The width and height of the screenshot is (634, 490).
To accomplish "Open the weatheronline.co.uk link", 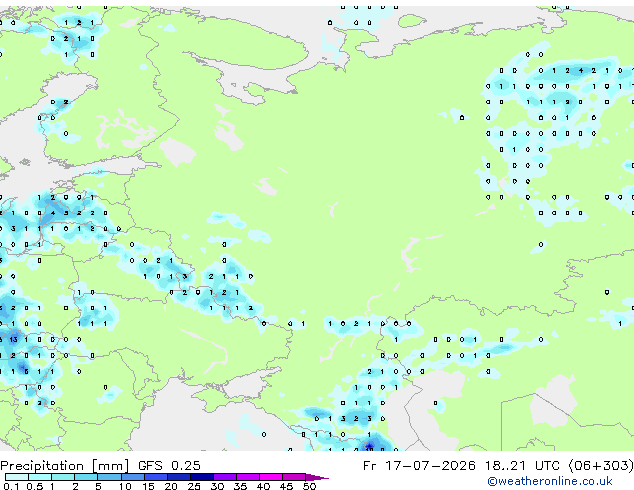I will 549,481.
